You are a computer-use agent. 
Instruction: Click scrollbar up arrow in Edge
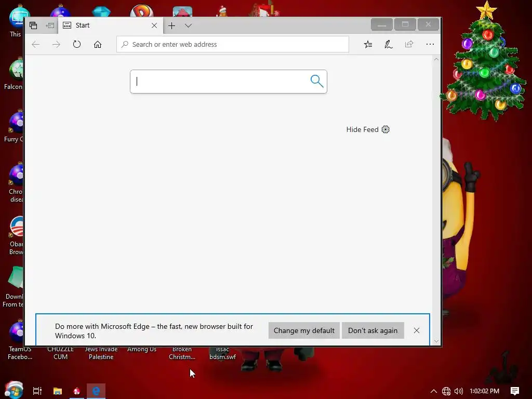[x=436, y=60]
